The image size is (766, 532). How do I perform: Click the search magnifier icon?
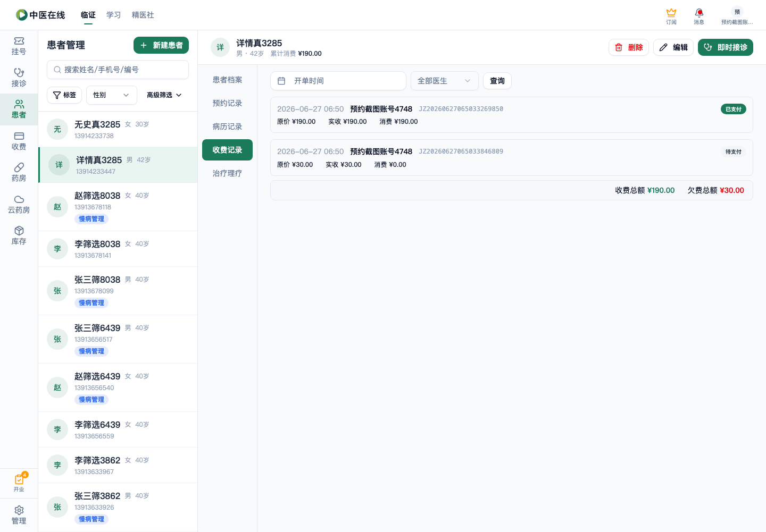click(x=57, y=70)
